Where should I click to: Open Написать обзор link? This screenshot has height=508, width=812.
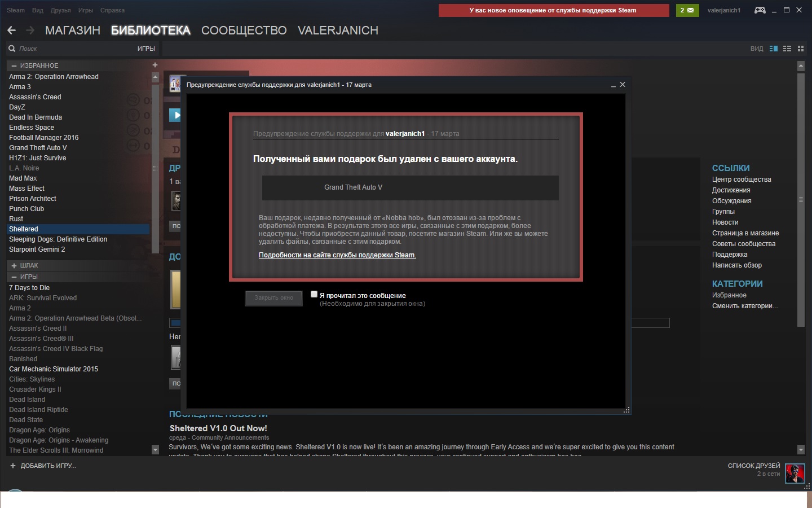tap(737, 265)
